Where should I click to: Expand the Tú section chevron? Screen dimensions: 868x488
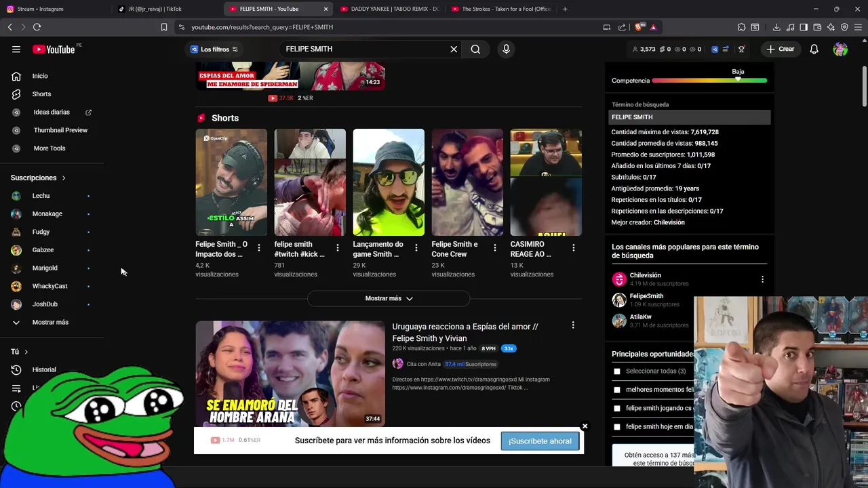[26, 352]
